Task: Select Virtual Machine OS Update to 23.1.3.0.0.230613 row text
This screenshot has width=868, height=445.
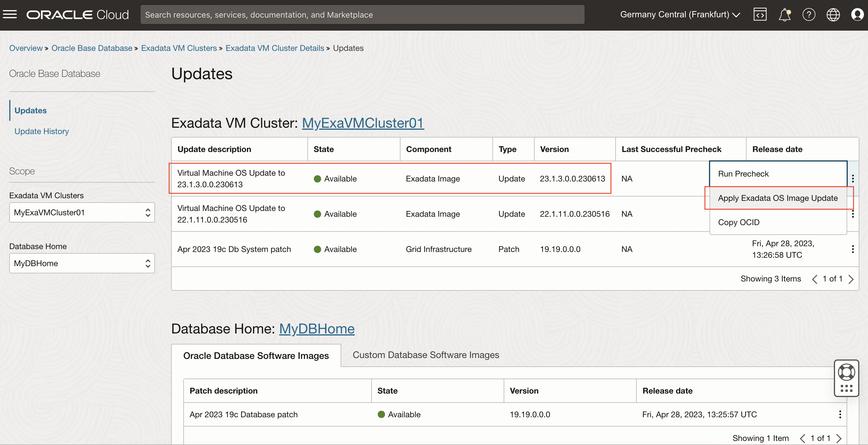Action: tap(231, 179)
